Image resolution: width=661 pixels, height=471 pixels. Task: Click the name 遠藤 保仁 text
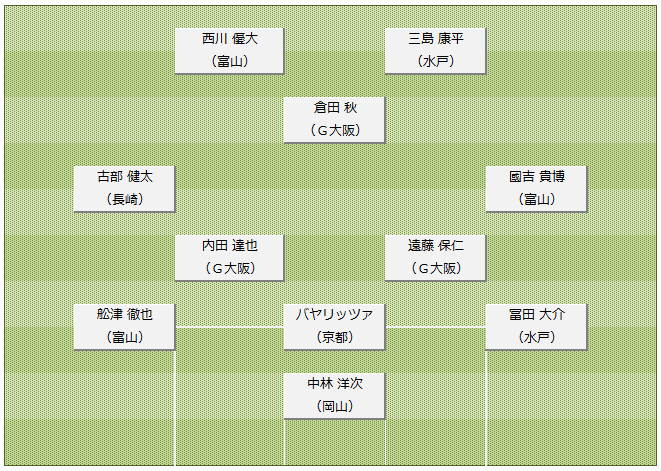coord(436,246)
